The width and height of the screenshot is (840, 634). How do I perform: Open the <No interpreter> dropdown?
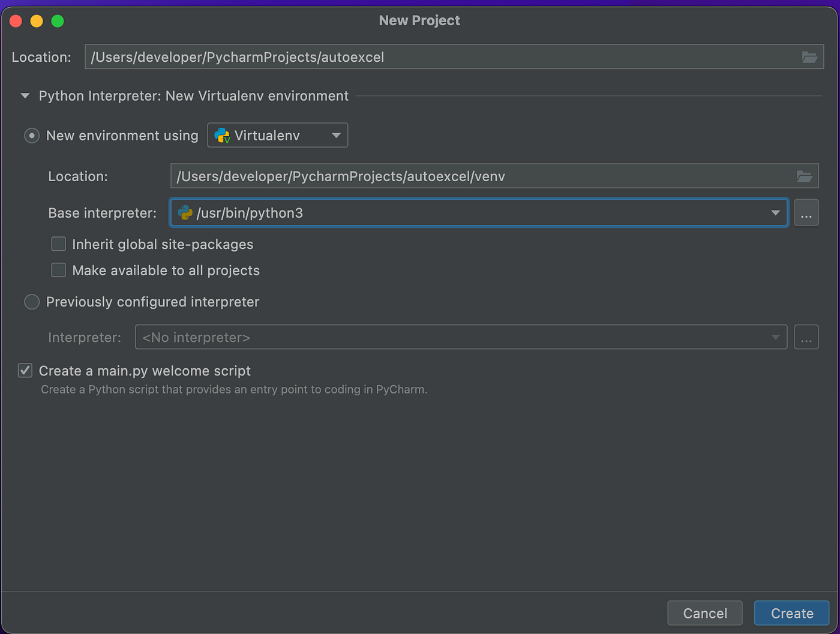pos(775,337)
